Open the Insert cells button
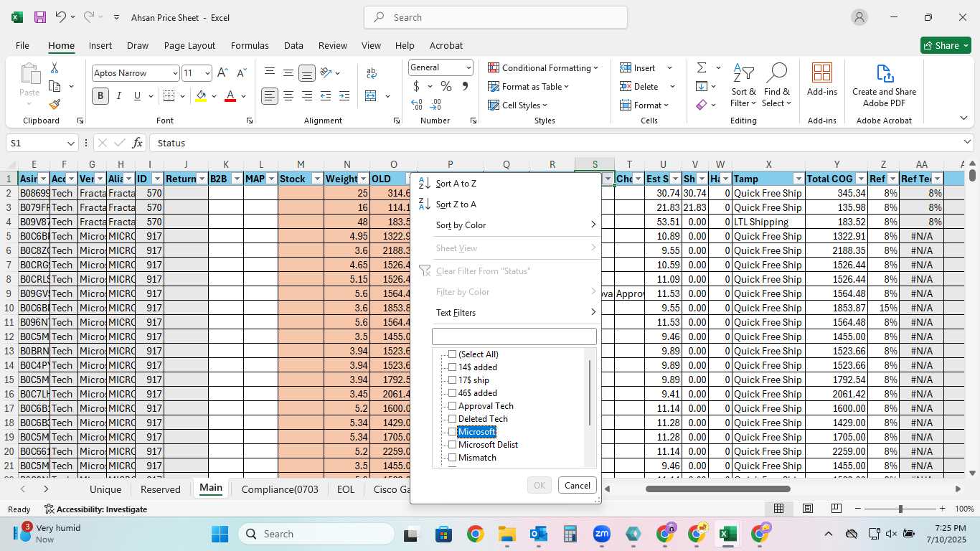The height and width of the screenshot is (551, 980). 639,67
